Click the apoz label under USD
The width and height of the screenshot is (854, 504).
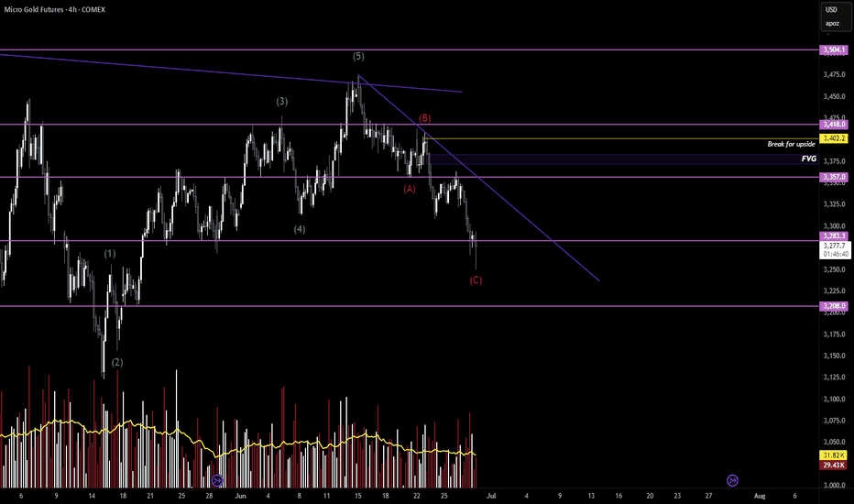coord(832,24)
